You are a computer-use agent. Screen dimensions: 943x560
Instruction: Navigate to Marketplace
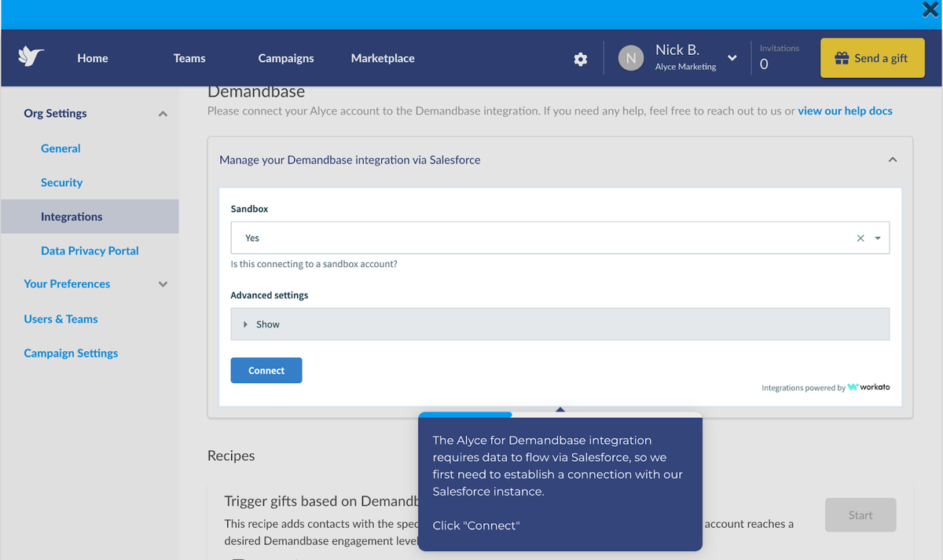383,58
